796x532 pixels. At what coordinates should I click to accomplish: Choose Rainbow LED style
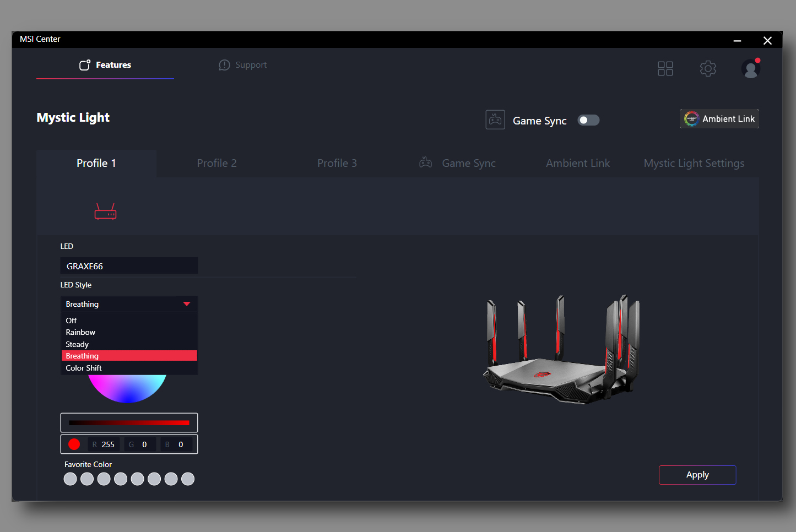click(129, 332)
